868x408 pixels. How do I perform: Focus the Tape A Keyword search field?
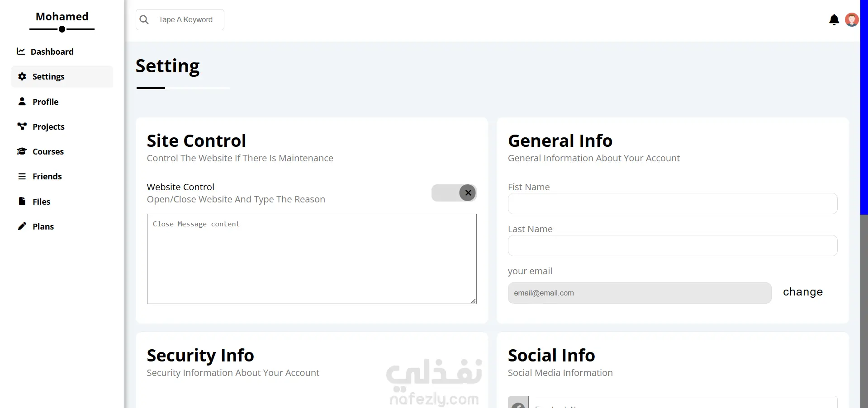pos(188,20)
